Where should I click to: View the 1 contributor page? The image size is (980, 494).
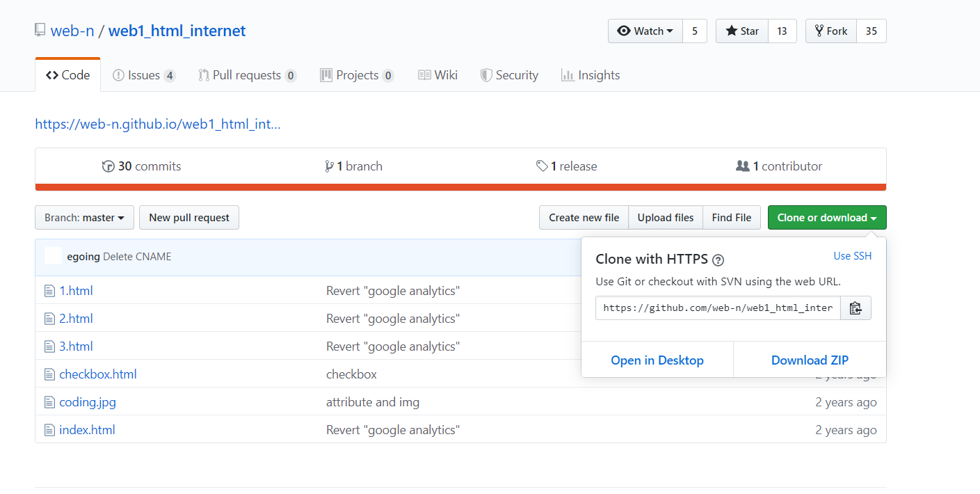(779, 166)
